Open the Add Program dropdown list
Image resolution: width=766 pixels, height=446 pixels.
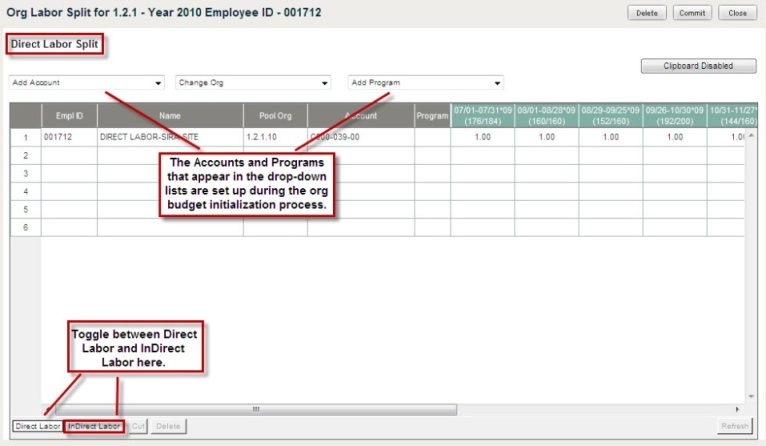425,83
